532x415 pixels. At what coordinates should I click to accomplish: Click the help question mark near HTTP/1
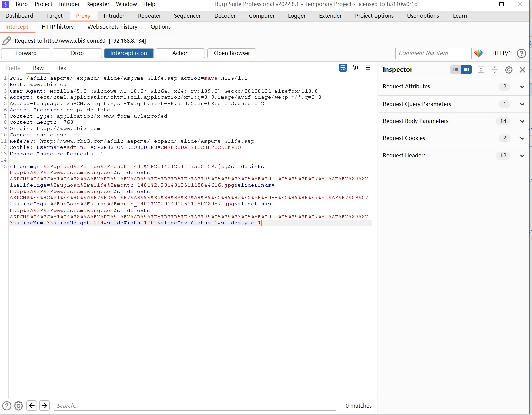tap(521, 53)
